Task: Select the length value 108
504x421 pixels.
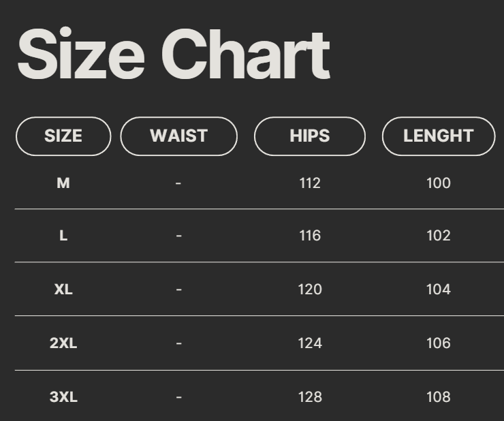Action: click(x=438, y=396)
